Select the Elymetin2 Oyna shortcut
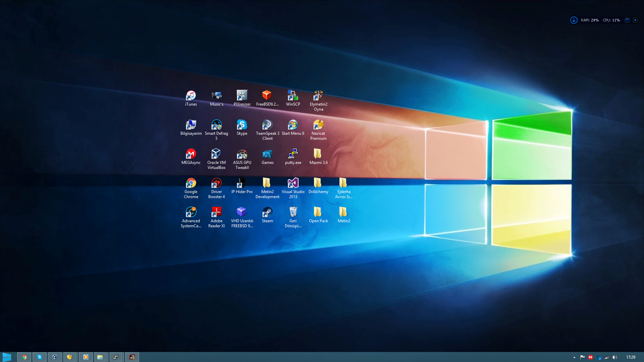This screenshot has height=362, width=644. [x=318, y=101]
